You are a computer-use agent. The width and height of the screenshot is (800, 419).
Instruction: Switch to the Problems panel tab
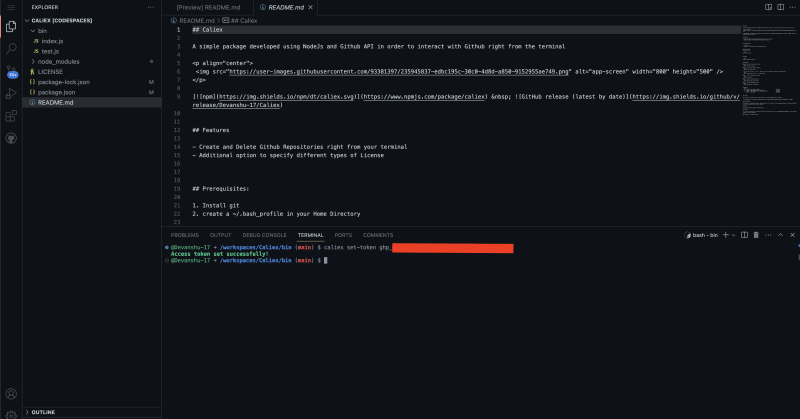[x=185, y=235]
